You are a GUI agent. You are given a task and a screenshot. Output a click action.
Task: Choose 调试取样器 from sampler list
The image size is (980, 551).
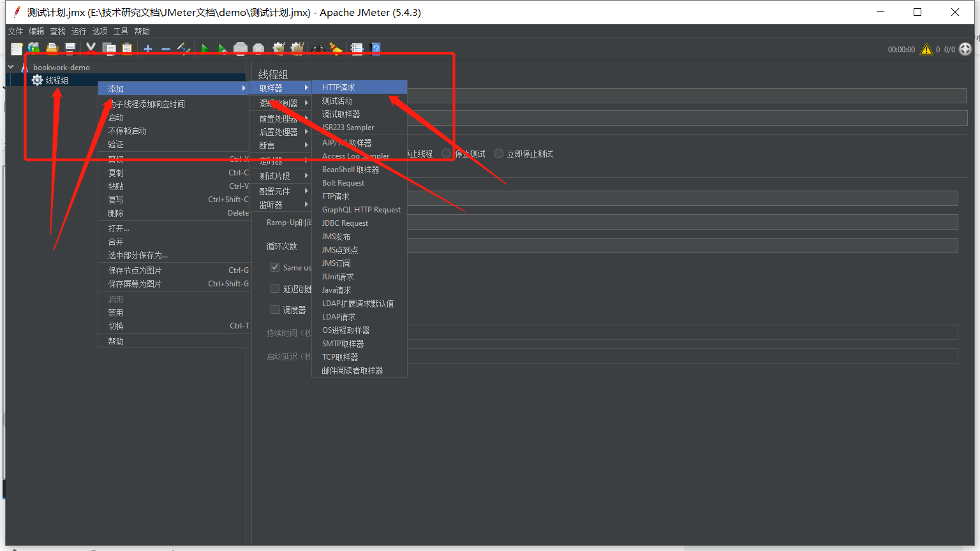coord(359,114)
